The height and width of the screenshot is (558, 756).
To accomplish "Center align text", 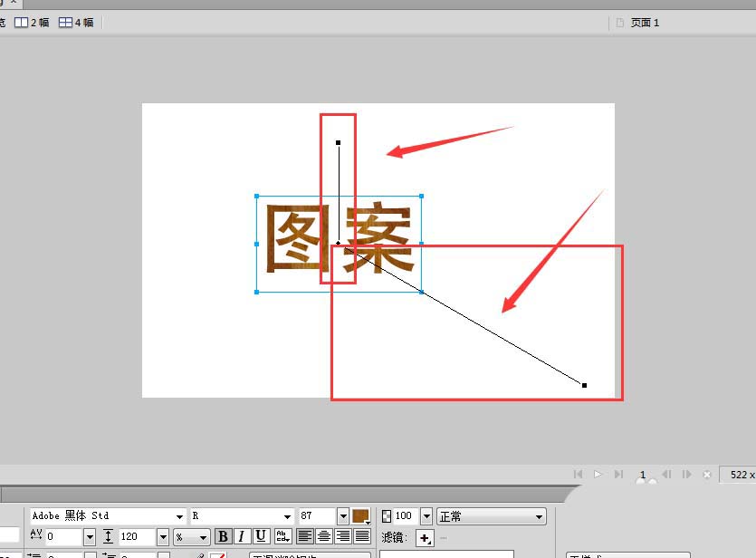I will tap(324, 536).
